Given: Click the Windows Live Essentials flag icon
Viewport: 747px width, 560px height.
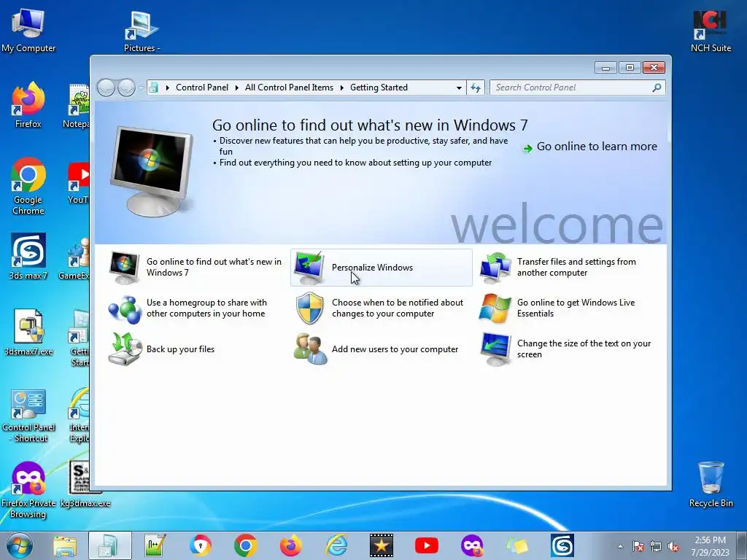Looking at the screenshot, I should coord(495,308).
